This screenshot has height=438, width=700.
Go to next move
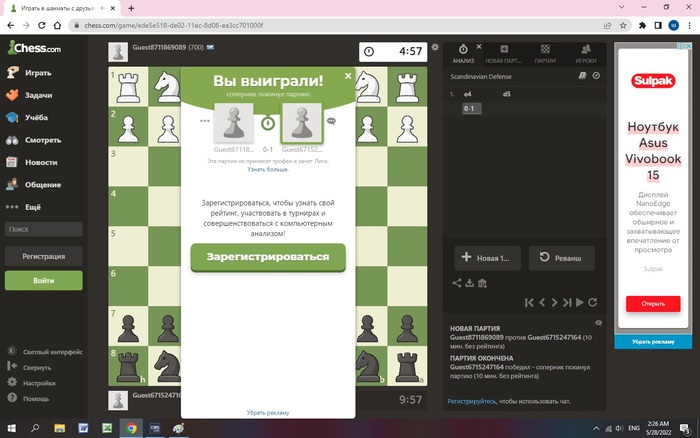554,302
